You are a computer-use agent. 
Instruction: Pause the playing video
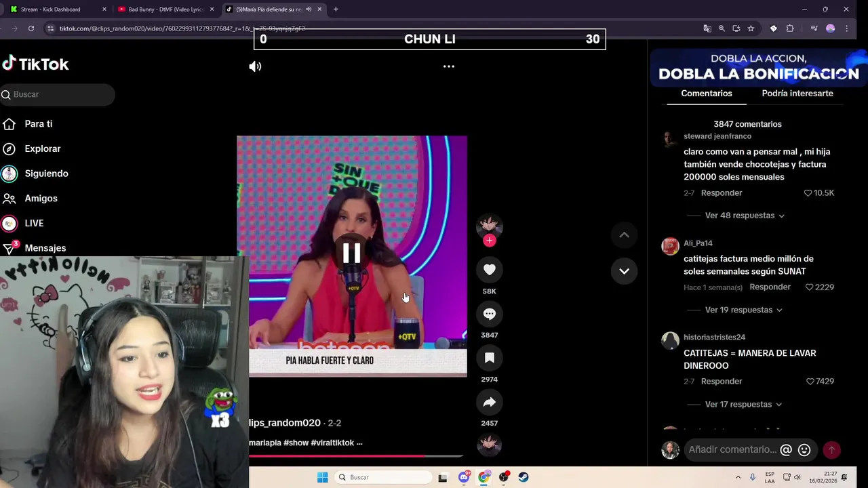pos(351,253)
